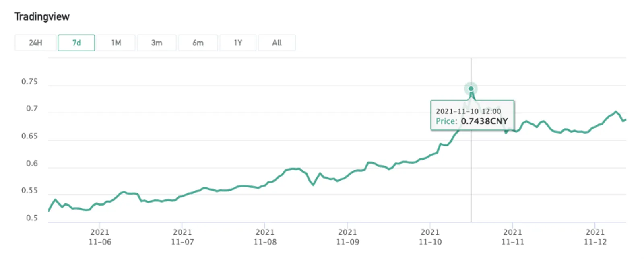Click the 2021 11-10 date label

pyautogui.click(x=430, y=237)
